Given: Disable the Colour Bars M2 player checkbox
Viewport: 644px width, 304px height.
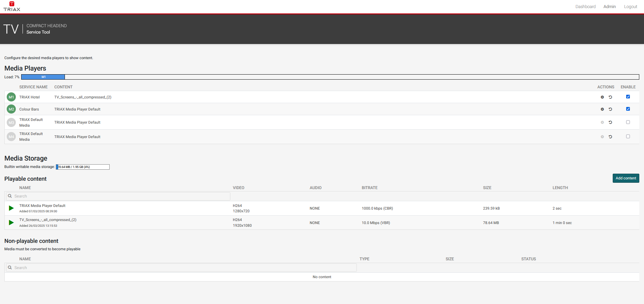Looking at the screenshot, I should [628, 109].
